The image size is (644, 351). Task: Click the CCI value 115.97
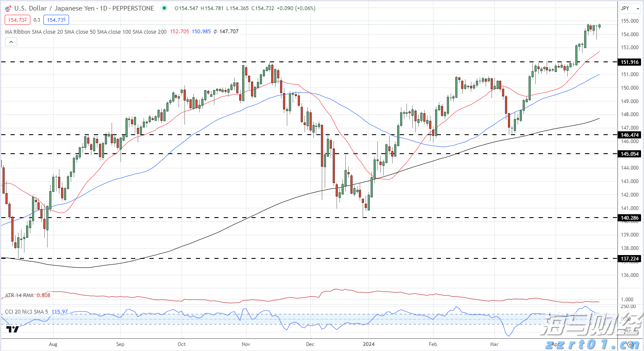(x=59, y=312)
